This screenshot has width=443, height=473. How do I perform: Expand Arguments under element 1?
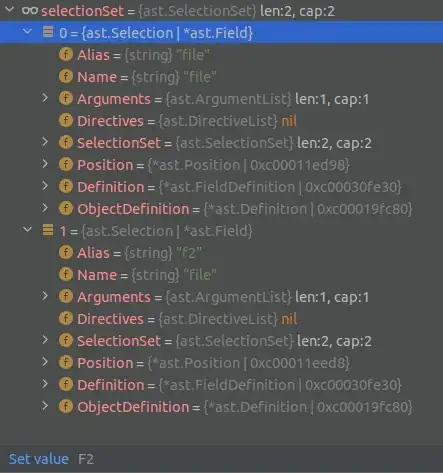tap(45, 296)
